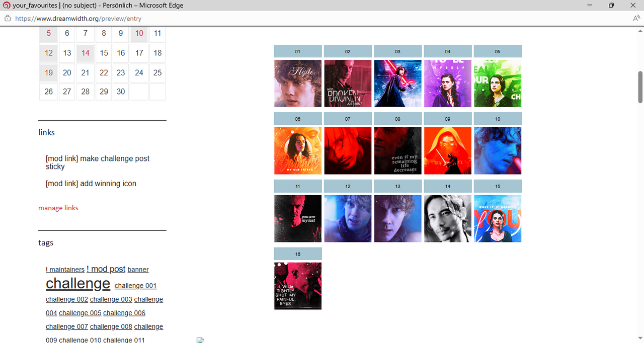The image size is (644, 343).
Task: Click scrollbar up arrow
Action: pos(640,30)
